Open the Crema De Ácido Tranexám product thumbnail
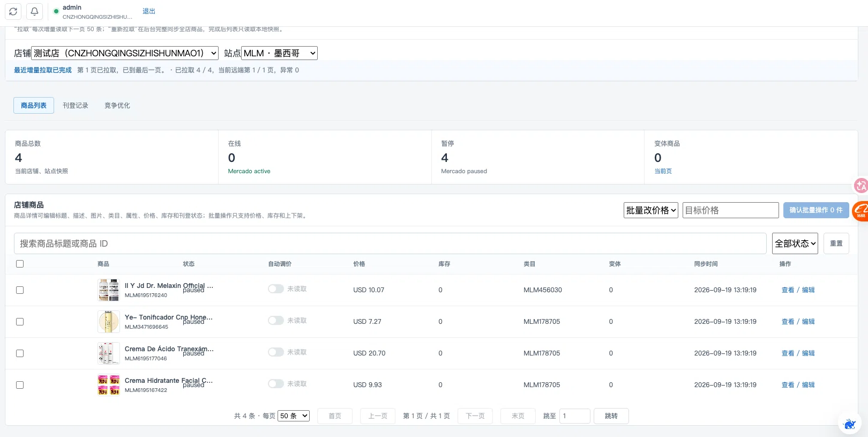The width and height of the screenshot is (868, 437). (x=109, y=353)
